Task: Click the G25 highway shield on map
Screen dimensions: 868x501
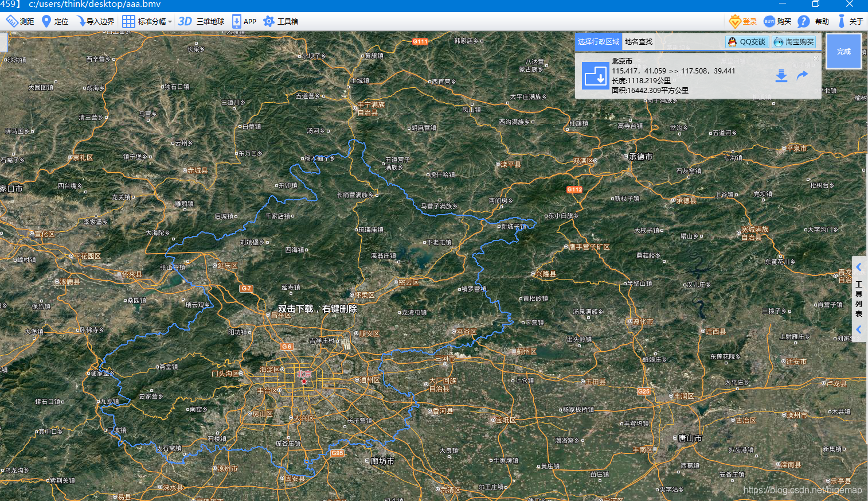Action: click(644, 391)
